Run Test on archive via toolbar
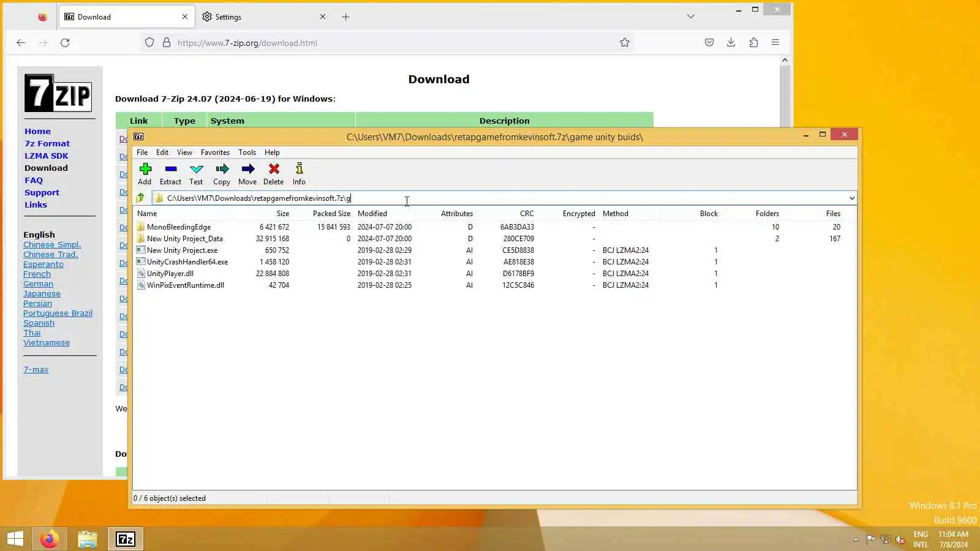The height and width of the screenshot is (551, 980). coord(196,174)
